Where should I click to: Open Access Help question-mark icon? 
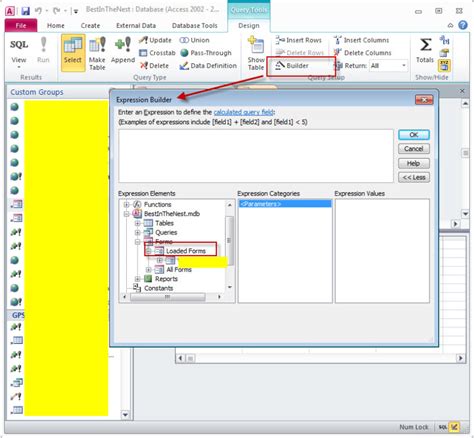click(463, 25)
